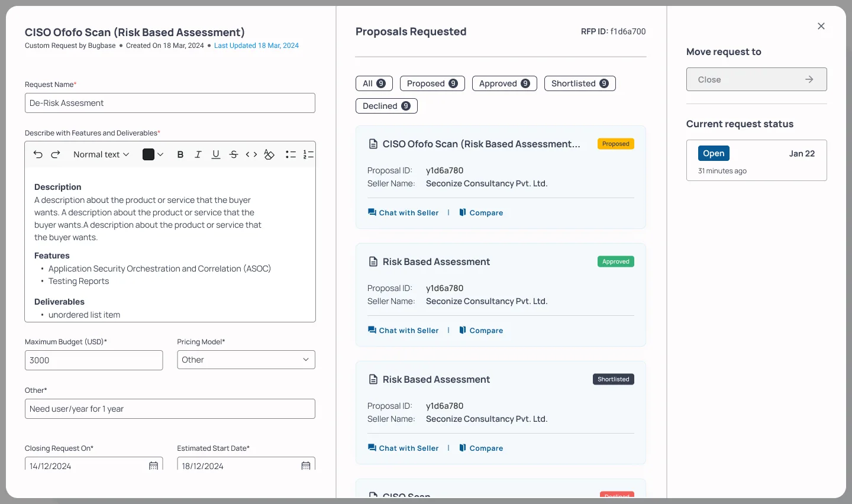Click the Closing Request On date field
852x504 pixels.
(x=93, y=464)
